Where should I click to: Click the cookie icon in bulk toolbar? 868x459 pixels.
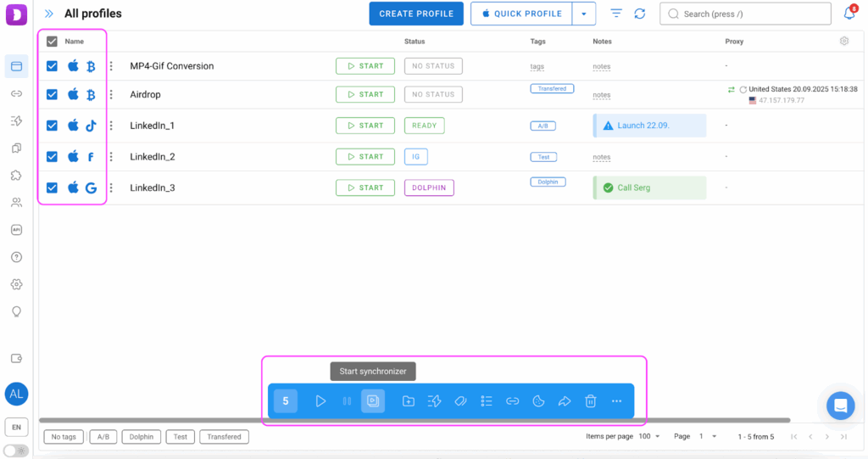[538, 401]
